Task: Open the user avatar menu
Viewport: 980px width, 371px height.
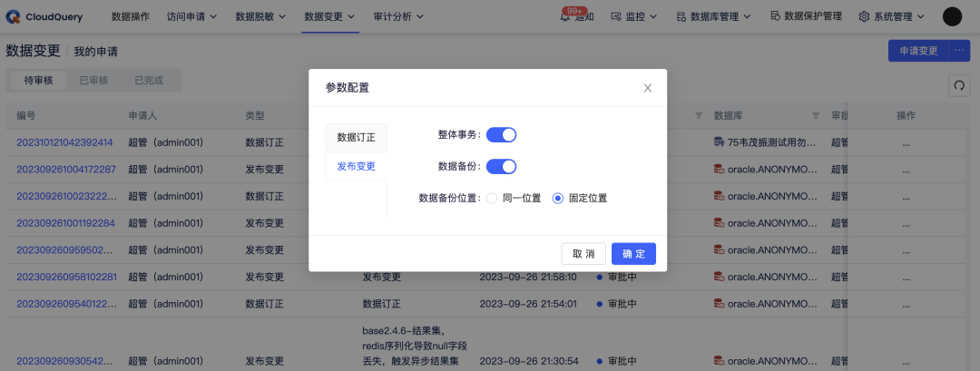Action: coord(952,17)
